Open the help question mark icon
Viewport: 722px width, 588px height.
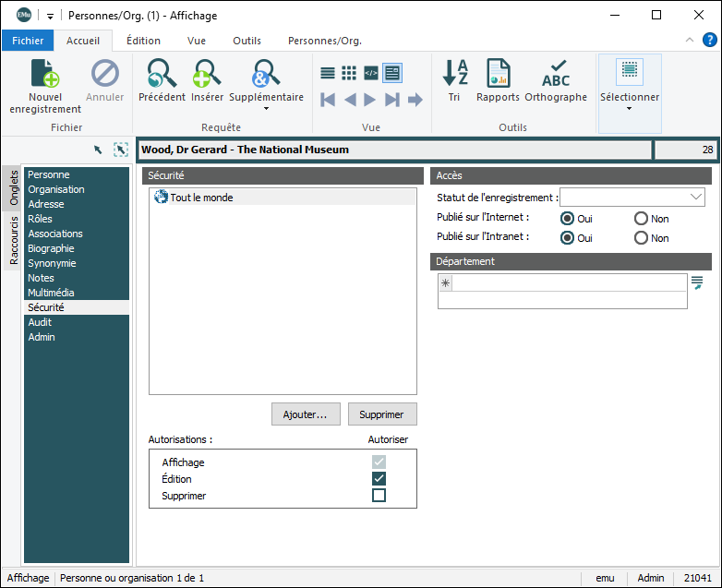point(709,40)
